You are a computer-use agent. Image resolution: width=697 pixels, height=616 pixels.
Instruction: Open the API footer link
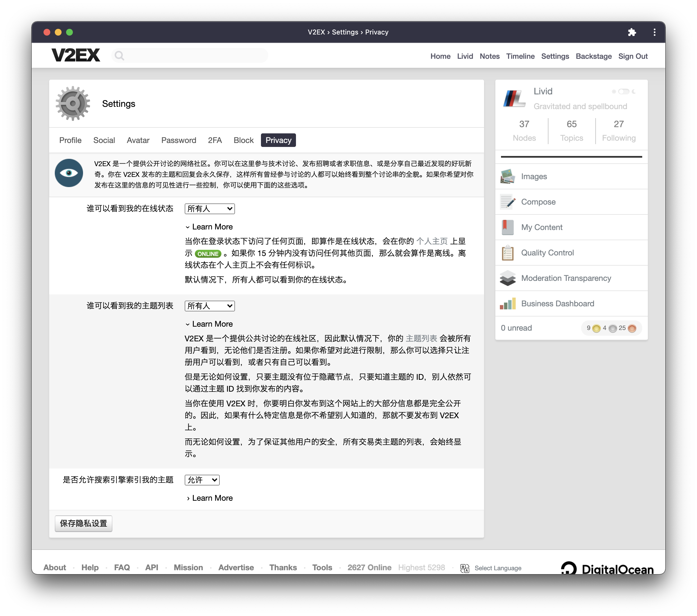tap(151, 567)
